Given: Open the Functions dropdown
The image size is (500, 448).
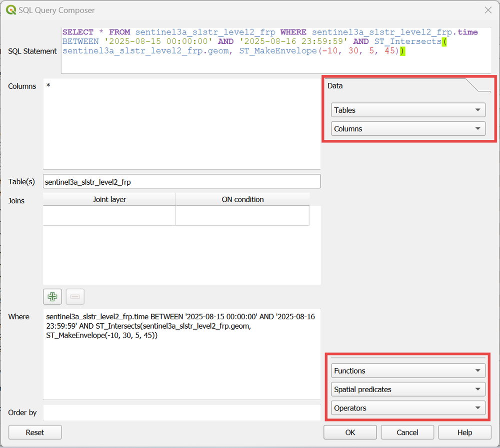Looking at the screenshot, I should pos(408,371).
